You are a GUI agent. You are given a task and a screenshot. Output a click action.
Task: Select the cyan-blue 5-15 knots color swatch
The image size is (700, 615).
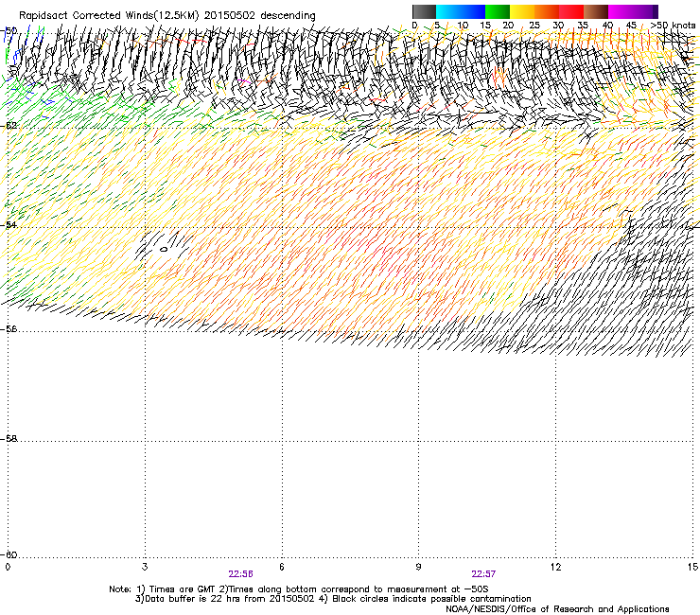(x=461, y=11)
